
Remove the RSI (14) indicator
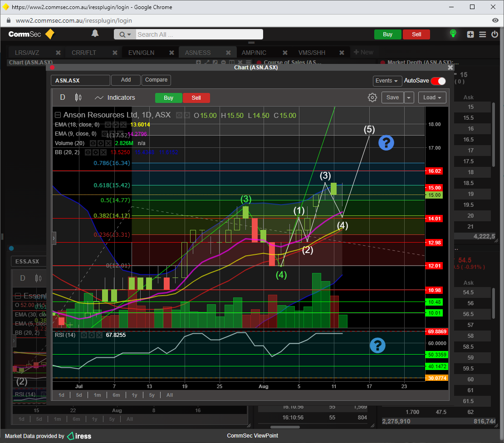(99, 335)
